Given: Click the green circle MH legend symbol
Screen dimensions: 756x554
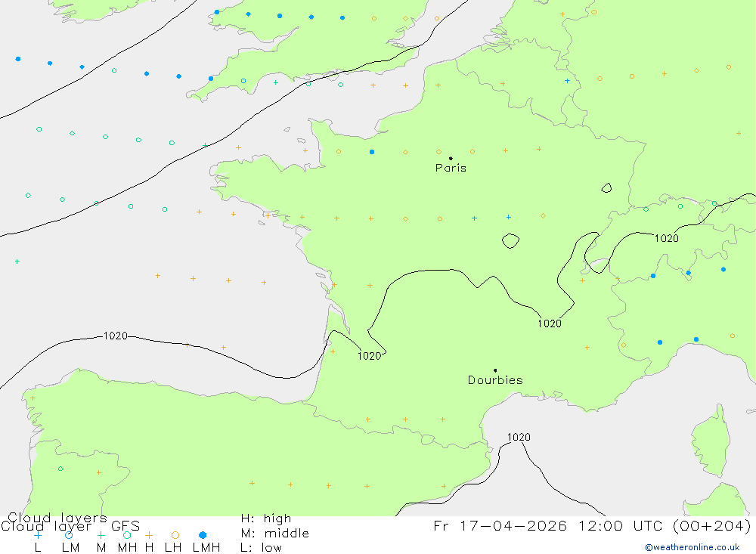Looking at the screenshot, I should (127, 535).
